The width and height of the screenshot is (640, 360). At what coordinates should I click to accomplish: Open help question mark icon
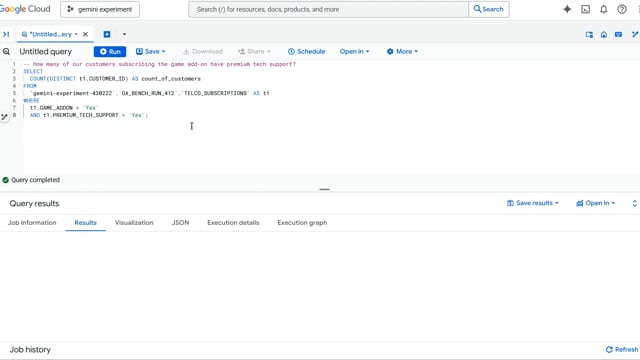coord(622,9)
